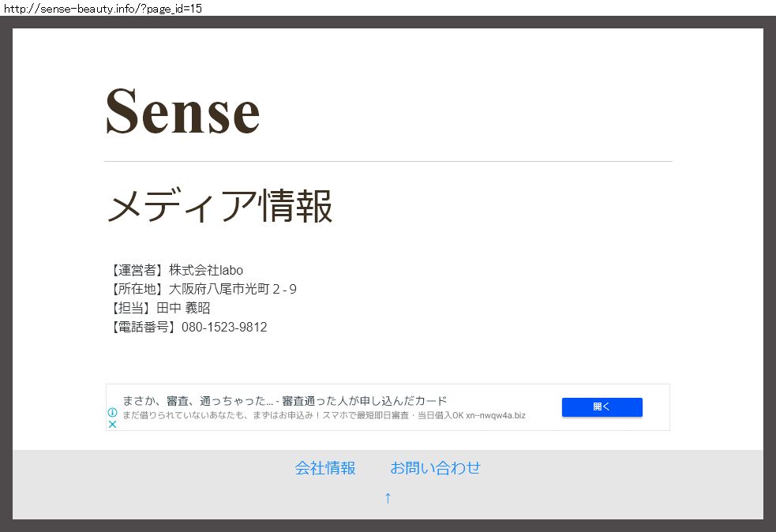Open the 会社情報 footer link
776x532 pixels.
[x=325, y=468]
